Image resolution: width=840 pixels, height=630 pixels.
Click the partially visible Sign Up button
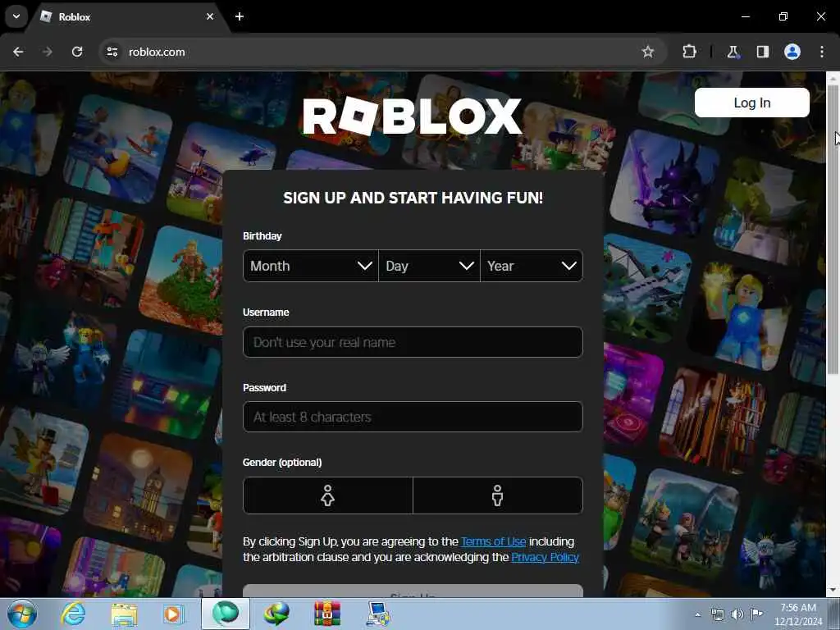point(413,591)
